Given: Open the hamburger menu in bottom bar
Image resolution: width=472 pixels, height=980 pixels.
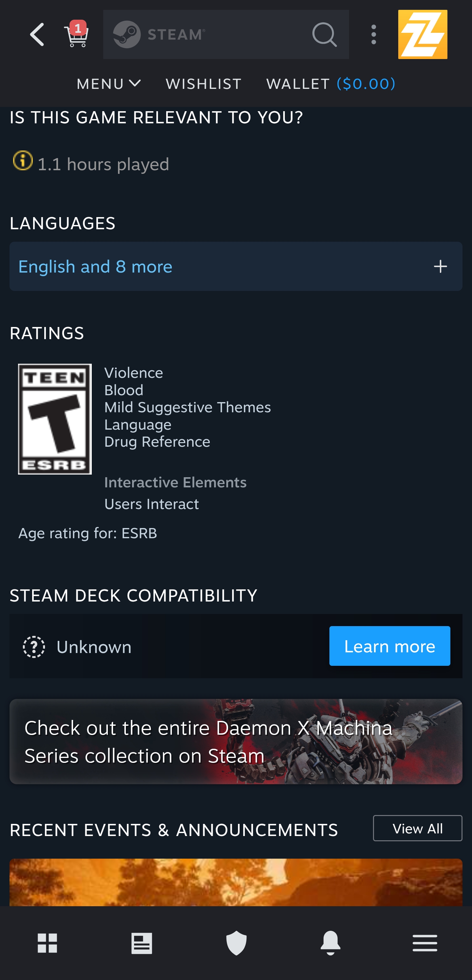Looking at the screenshot, I should pos(424,943).
